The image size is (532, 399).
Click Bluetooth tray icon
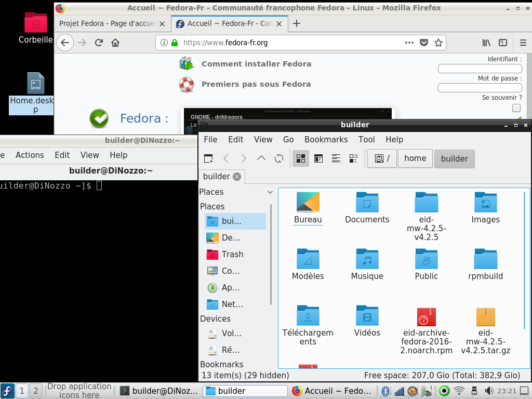click(385, 391)
